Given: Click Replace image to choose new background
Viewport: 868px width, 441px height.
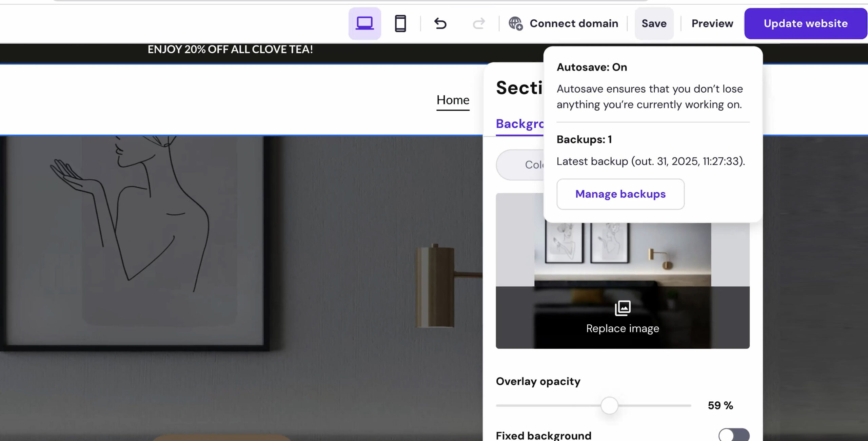Looking at the screenshot, I should click(x=623, y=328).
